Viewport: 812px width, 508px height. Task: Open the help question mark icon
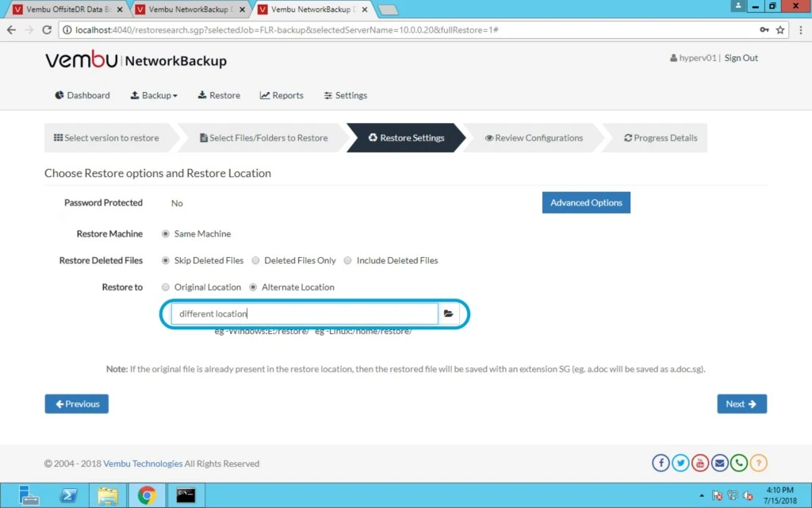coord(759,463)
